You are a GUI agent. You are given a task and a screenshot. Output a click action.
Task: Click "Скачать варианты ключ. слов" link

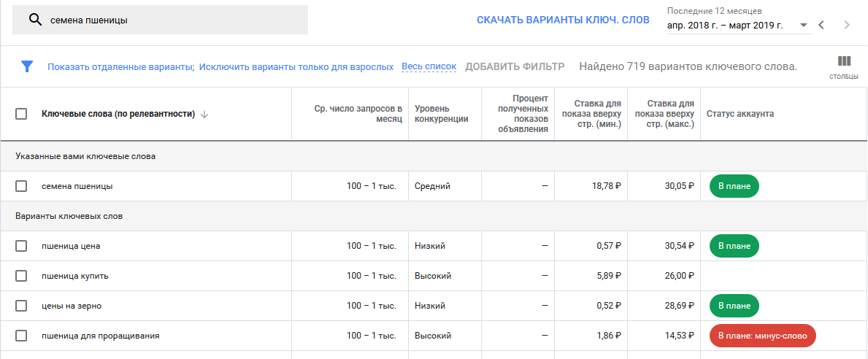coord(563,20)
